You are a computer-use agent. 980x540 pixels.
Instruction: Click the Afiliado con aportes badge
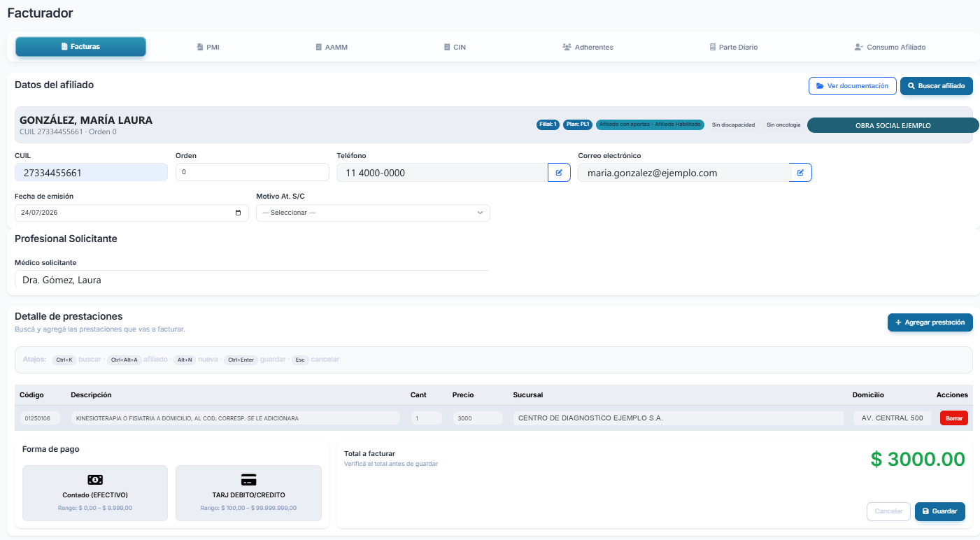[651, 125]
